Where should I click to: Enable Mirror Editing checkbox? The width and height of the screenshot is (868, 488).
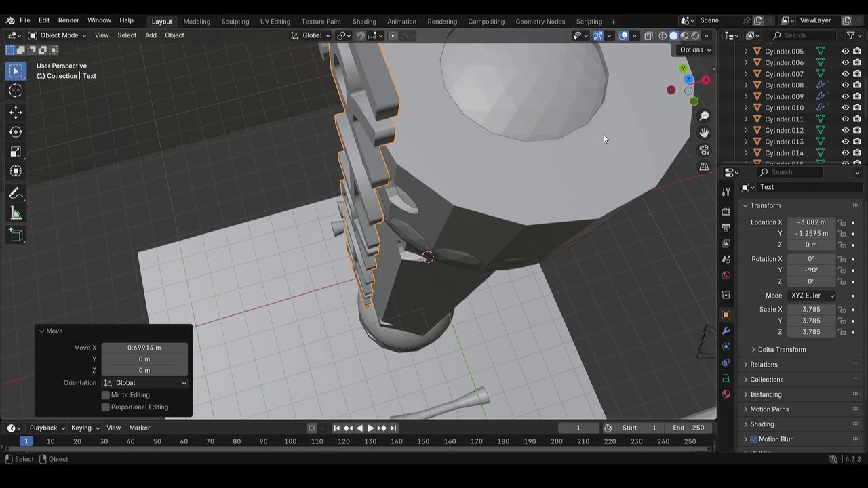pos(106,395)
